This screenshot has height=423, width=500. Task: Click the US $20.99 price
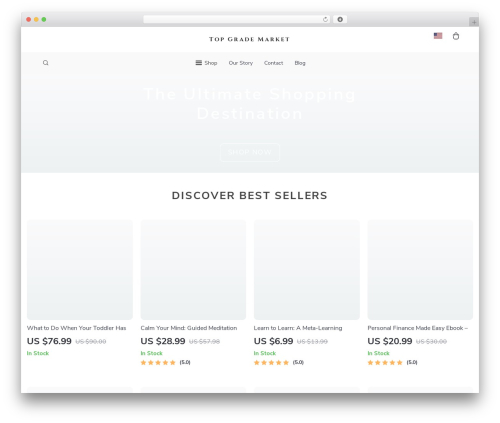[x=390, y=341]
